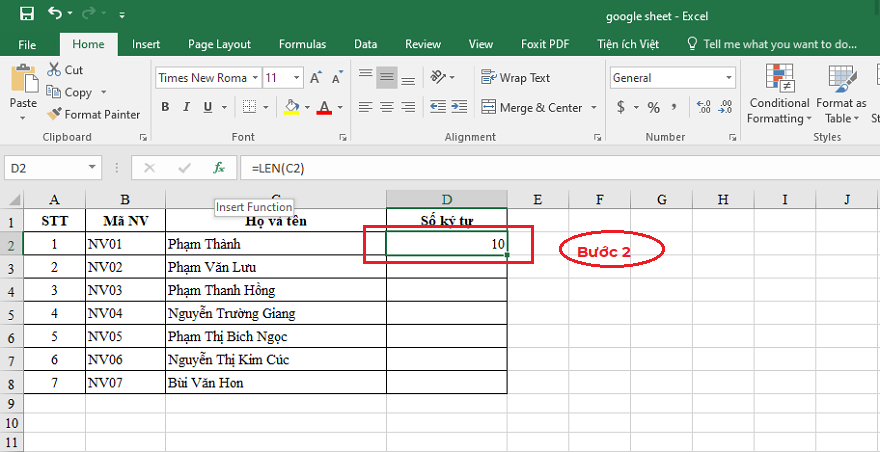Open the Name Box dropdown arrow
The height and width of the screenshot is (452, 880).
92,168
